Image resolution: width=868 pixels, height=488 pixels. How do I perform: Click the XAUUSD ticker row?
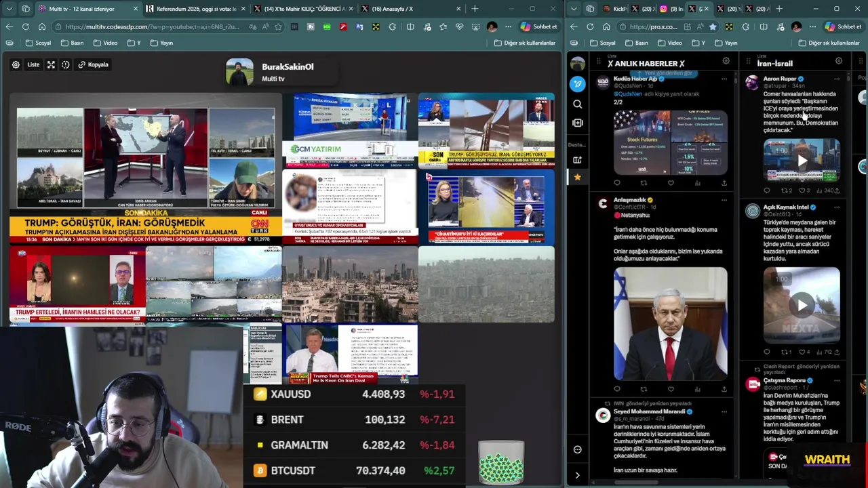pyautogui.click(x=354, y=394)
